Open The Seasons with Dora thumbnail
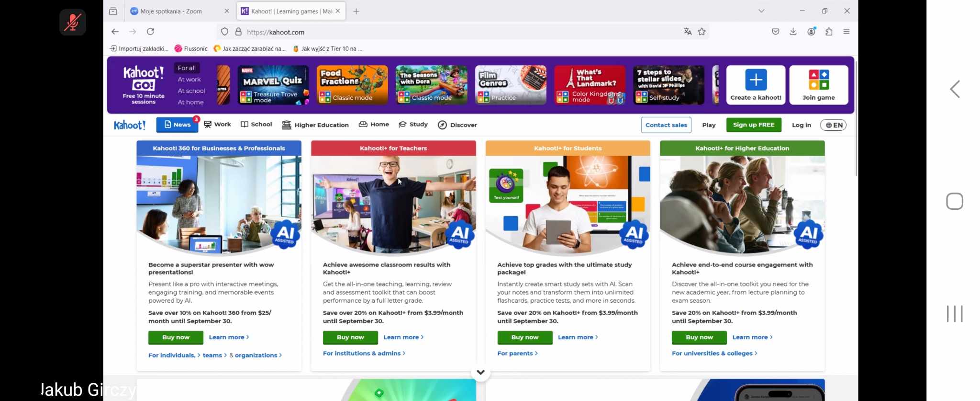The height and width of the screenshot is (401, 980). [x=432, y=85]
